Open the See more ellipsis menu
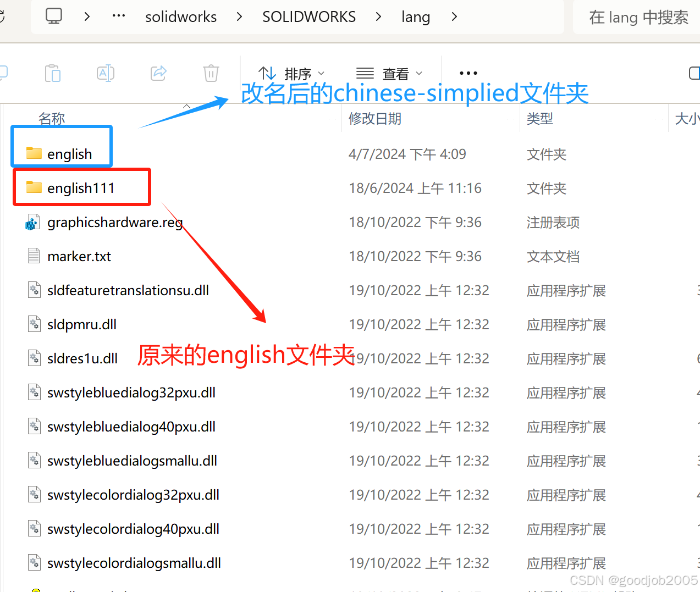This screenshot has height=592, width=700. [468, 73]
